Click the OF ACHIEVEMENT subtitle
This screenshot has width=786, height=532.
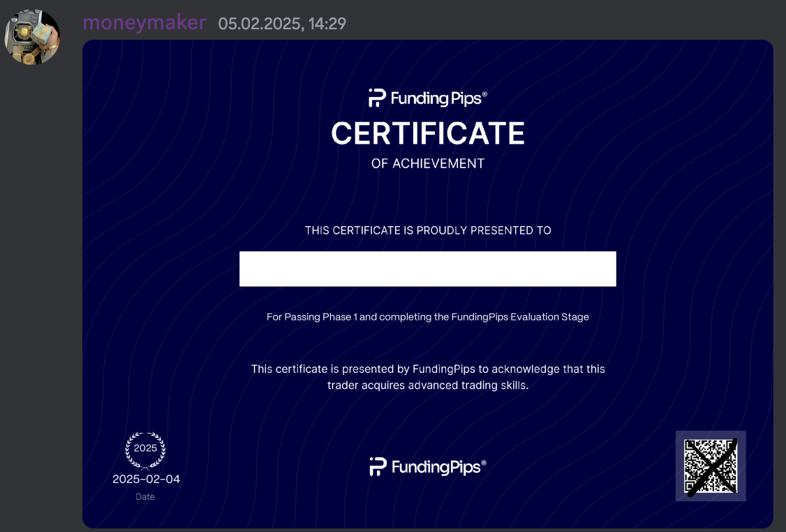pos(427,163)
